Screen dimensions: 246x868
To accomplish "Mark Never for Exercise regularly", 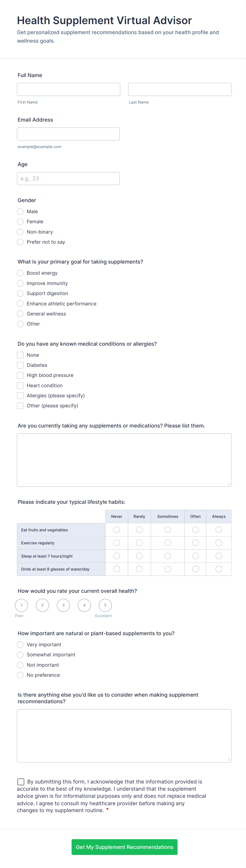I will pyautogui.click(x=117, y=543).
